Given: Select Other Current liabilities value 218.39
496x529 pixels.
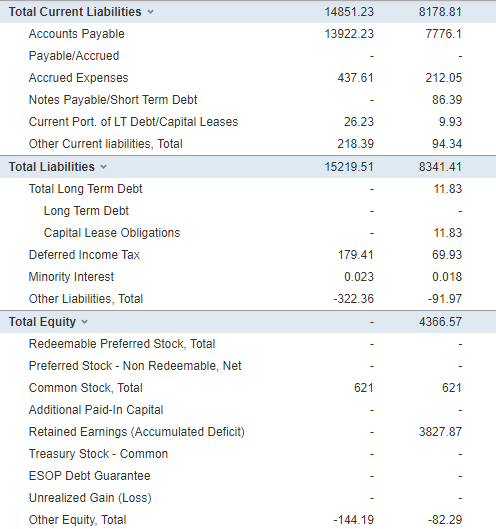Looking at the screenshot, I should point(356,144).
